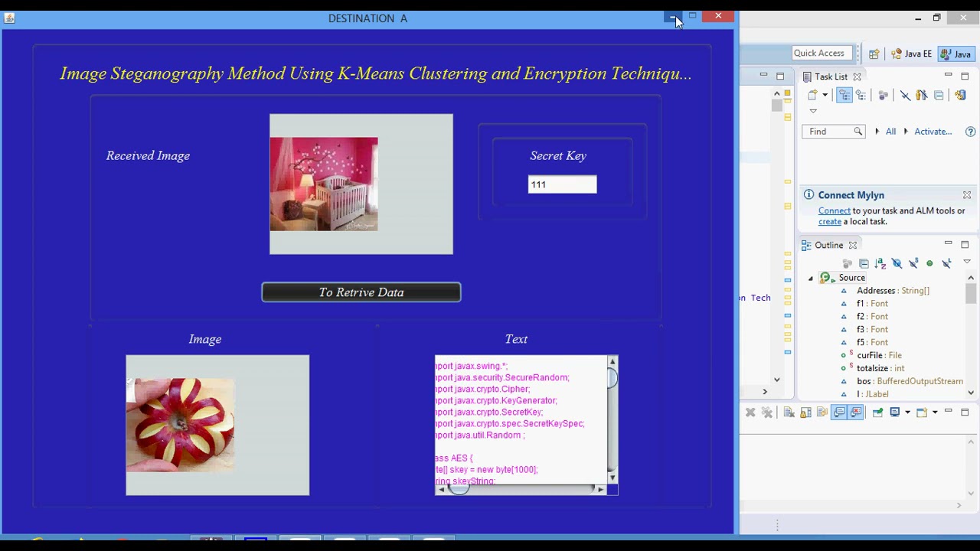This screenshot has height=551, width=980.
Task: Click Source class icon in Outline tree
Action: click(825, 278)
